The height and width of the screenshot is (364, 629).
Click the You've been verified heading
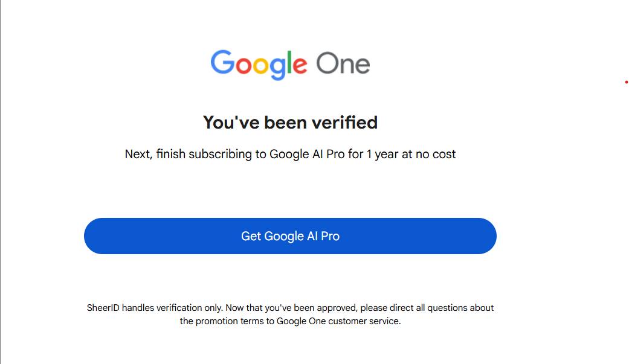click(x=290, y=123)
